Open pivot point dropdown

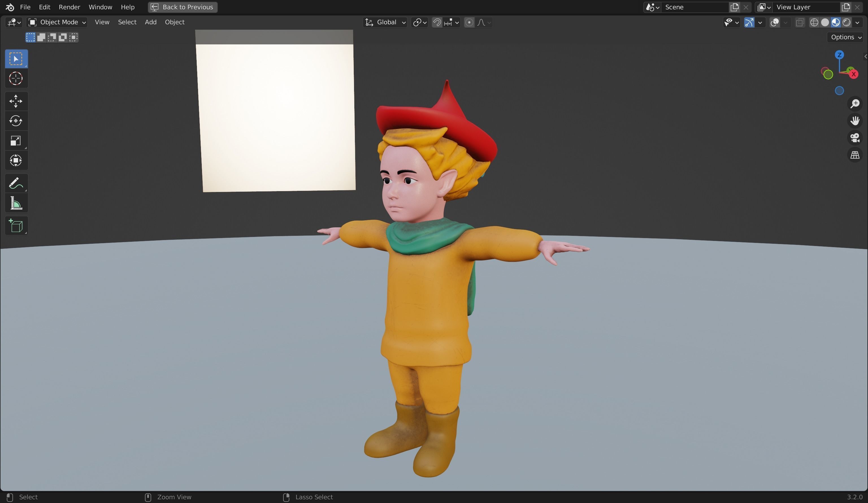pos(420,22)
